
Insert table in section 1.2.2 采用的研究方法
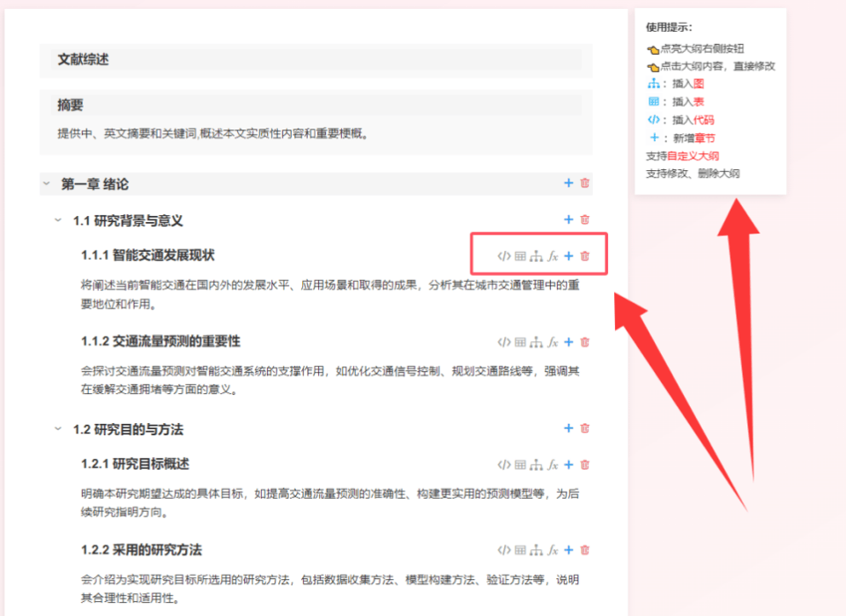[520, 550]
